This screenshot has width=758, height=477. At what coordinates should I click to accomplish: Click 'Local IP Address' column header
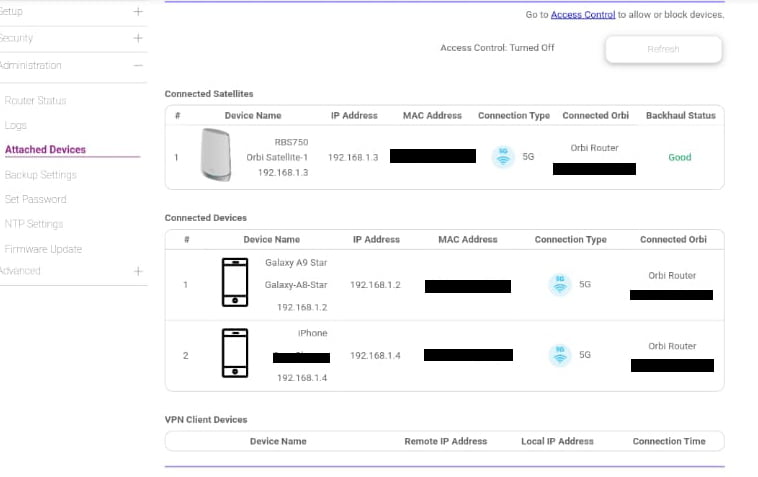[557, 441]
